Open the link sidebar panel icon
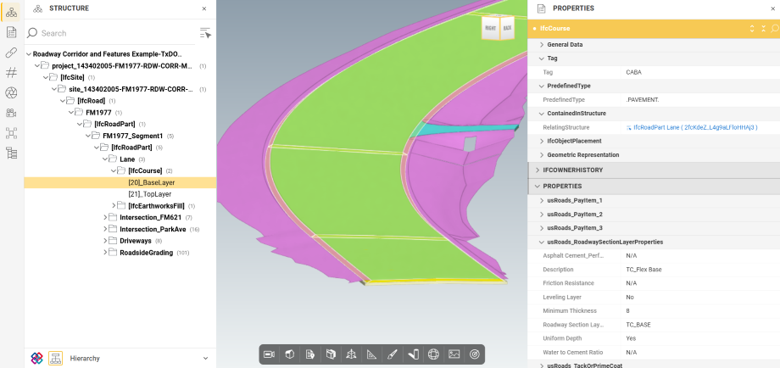This screenshot has width=780, height=368. pos(11,53)
